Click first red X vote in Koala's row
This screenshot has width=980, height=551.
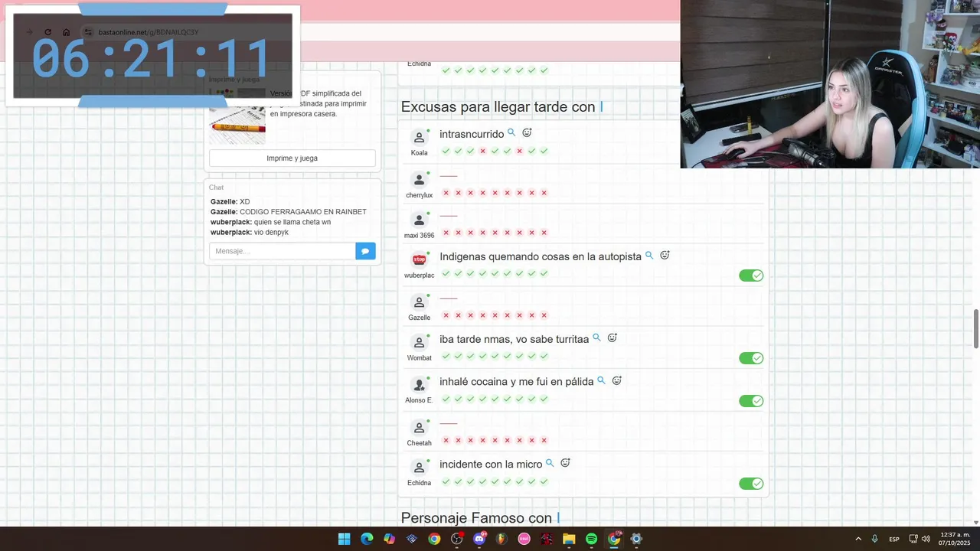pyautogui.click(x=482, y=152)
